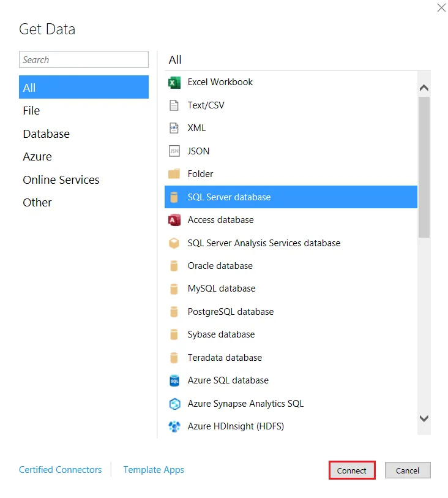Click the Folder connector icon
Image resolution: width=448 pixels, height=498 pixels.
pos(174,174)
